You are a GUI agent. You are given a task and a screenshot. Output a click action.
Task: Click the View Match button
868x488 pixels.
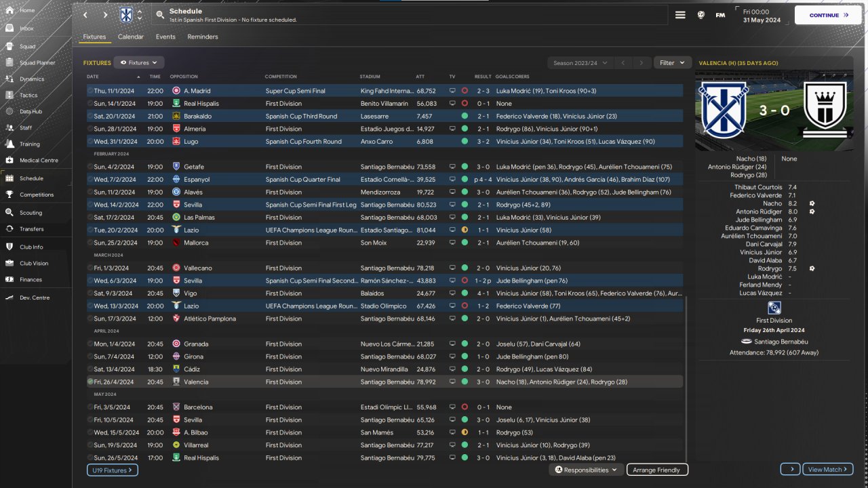pyautogui.click(x=828, y=469)
